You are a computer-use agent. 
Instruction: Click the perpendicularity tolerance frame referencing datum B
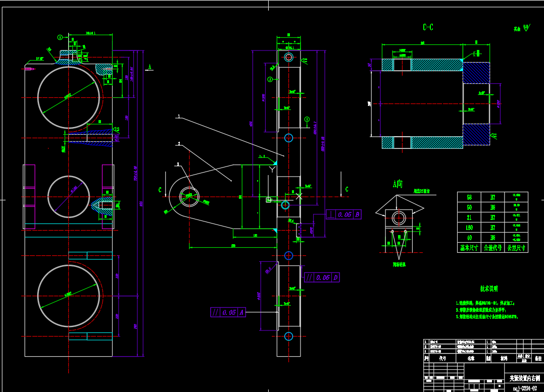coord(344,214)
